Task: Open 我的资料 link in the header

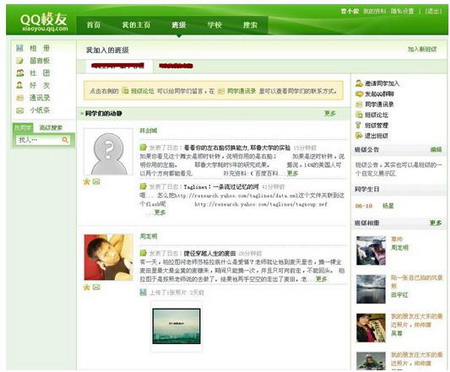Action: (x=374, y=11)
